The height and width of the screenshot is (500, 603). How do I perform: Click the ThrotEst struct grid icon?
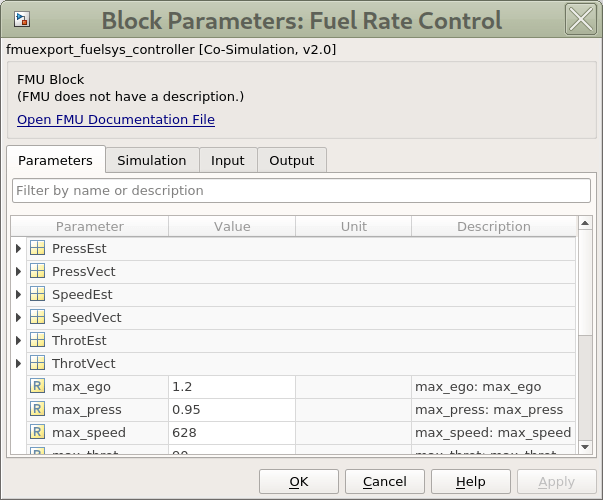click(37, 340)
